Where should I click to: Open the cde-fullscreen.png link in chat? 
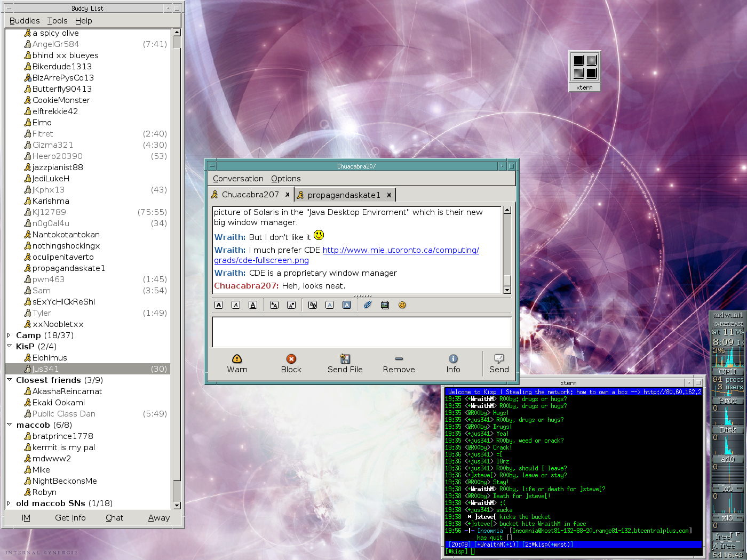click(x=261, y=260)
